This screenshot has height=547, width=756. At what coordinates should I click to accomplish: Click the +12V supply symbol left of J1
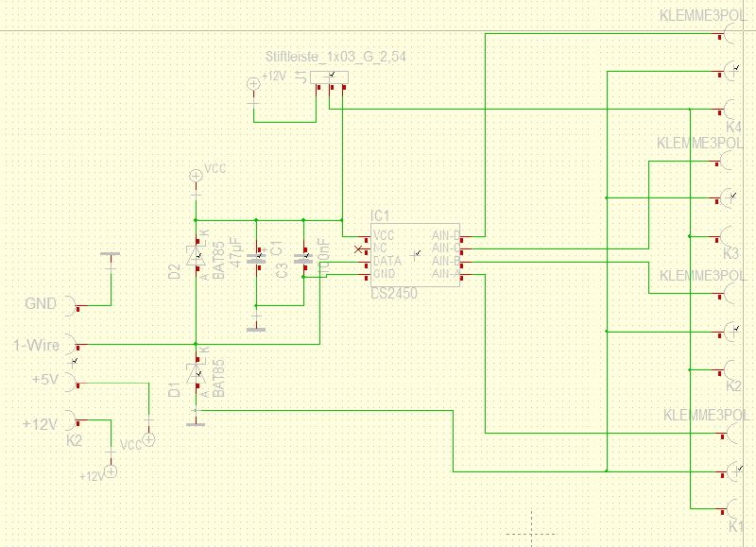[x=253, y=85]
